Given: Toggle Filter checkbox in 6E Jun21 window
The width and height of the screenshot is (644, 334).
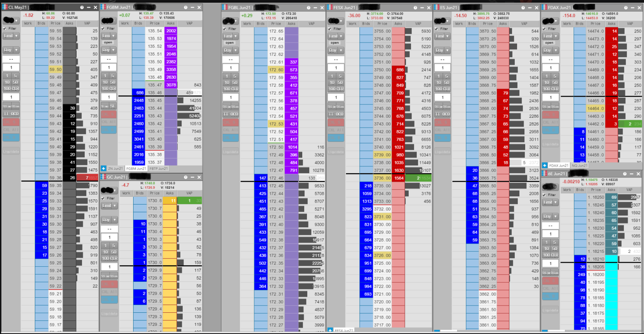Looking at the screenshot, I should (544, 195).
